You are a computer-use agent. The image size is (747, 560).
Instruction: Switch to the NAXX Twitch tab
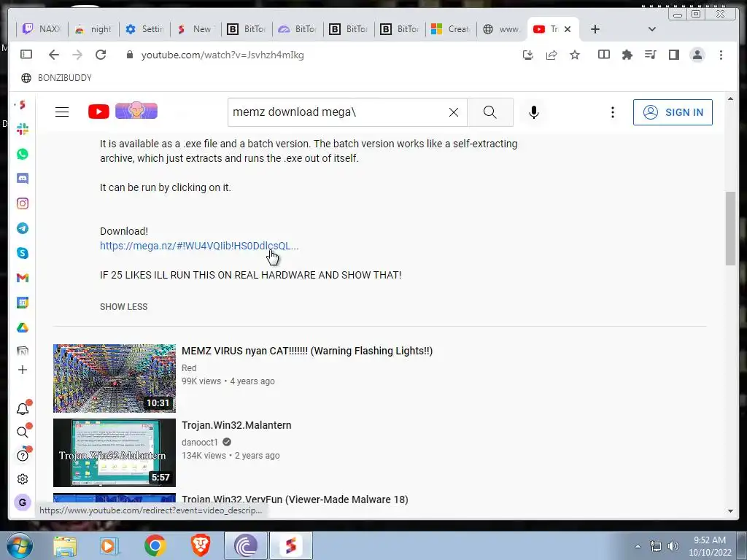[42, 29]
